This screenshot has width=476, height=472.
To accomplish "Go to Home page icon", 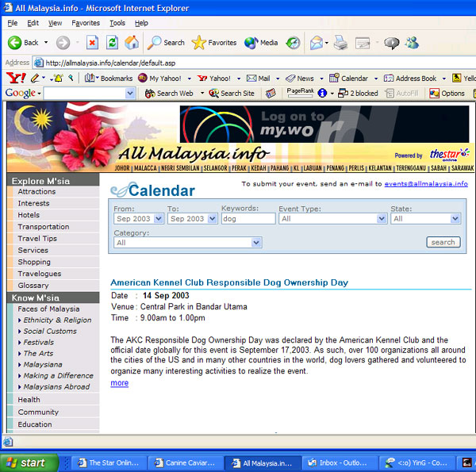I will pyautogui.click(x=132, y=43).
